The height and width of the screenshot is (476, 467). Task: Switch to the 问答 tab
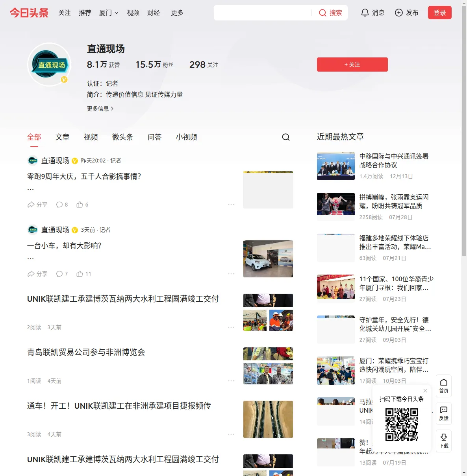click(155, 137)
